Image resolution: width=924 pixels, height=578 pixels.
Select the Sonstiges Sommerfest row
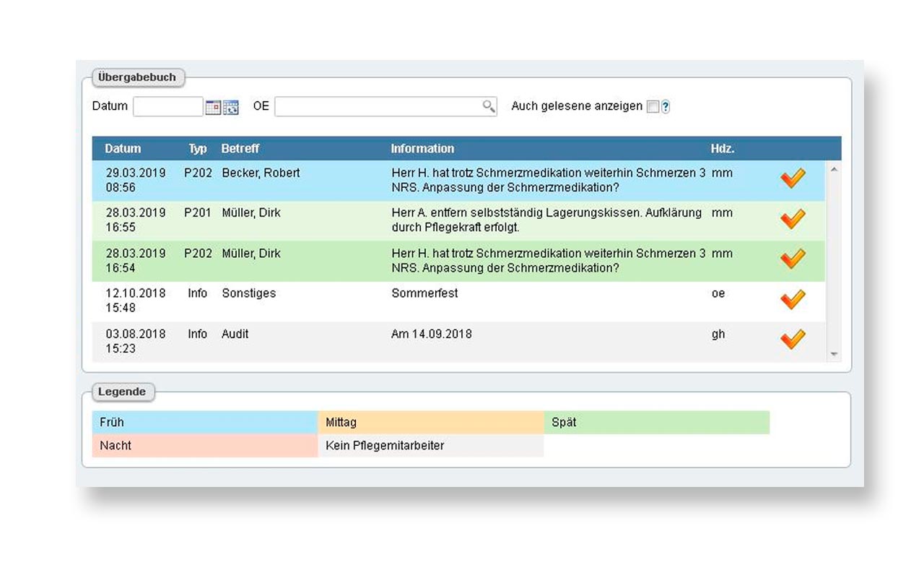coord(433,301)
